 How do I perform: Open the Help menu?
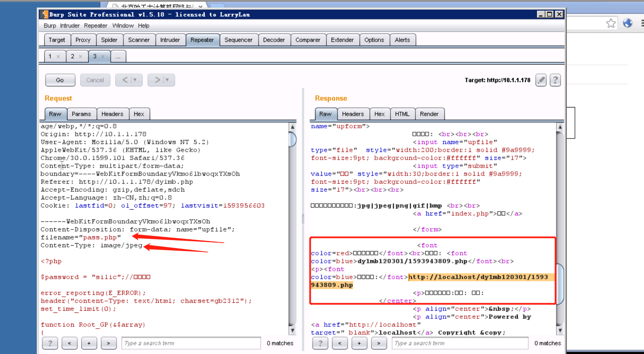click(x=144, y=26)
